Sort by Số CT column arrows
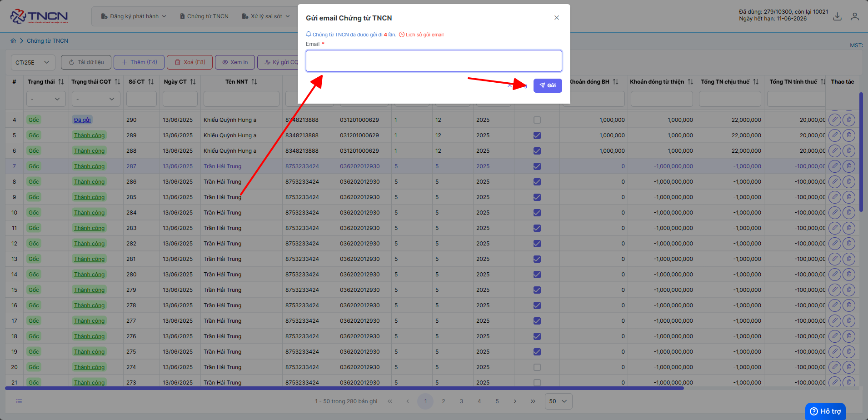 point(151,82)
